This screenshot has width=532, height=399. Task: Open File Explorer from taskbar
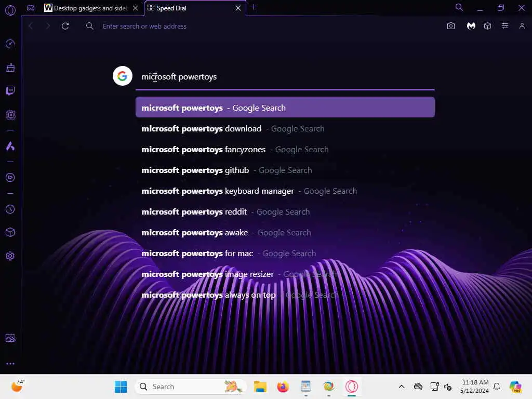[260, 387]
